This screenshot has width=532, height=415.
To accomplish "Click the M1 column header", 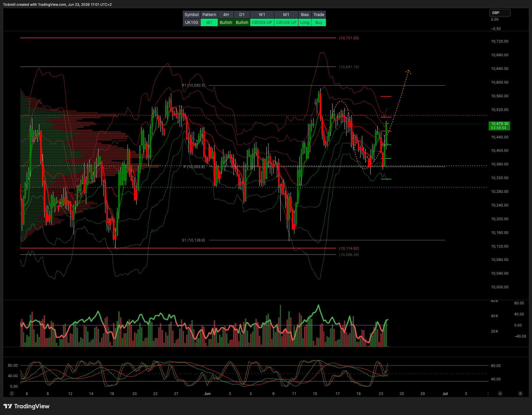I will (286, 15).
